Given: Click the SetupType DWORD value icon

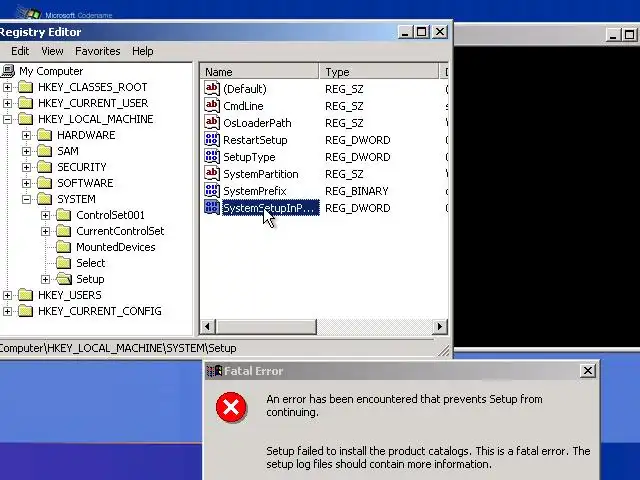Looking at the screenshot, I should [212, 157].
